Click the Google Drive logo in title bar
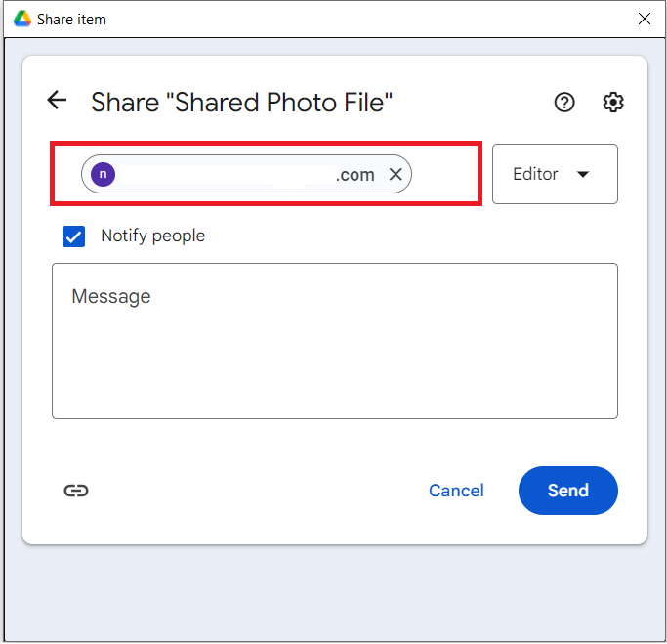The height and width of the screenshot is (644, 667). pos(21,19)
